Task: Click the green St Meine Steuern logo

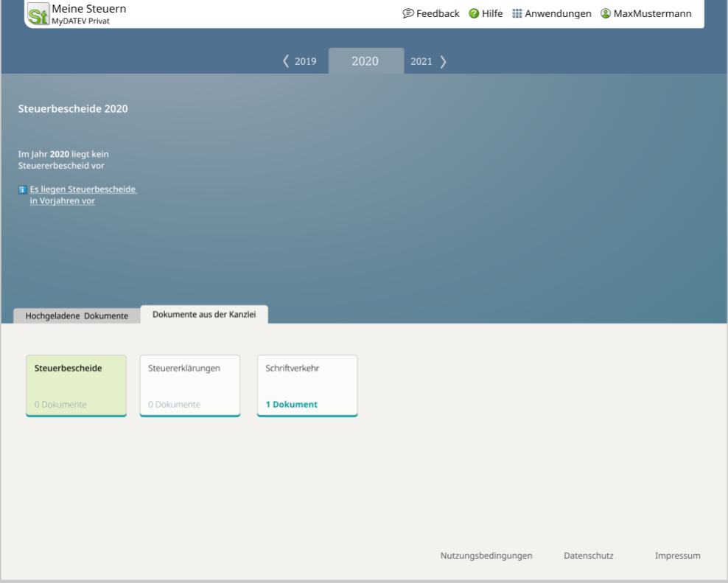Action: [x=38, y=15]
